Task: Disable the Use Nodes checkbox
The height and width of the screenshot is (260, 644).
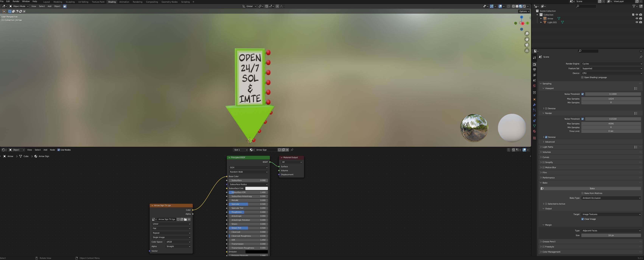Action: pos(59,150)
